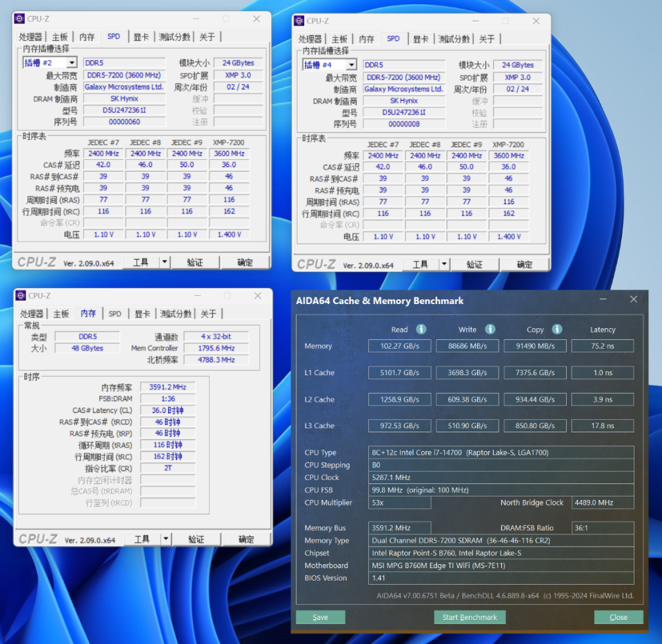Switch to 处理器 tab in slot #4 window

tap(310, 39)
